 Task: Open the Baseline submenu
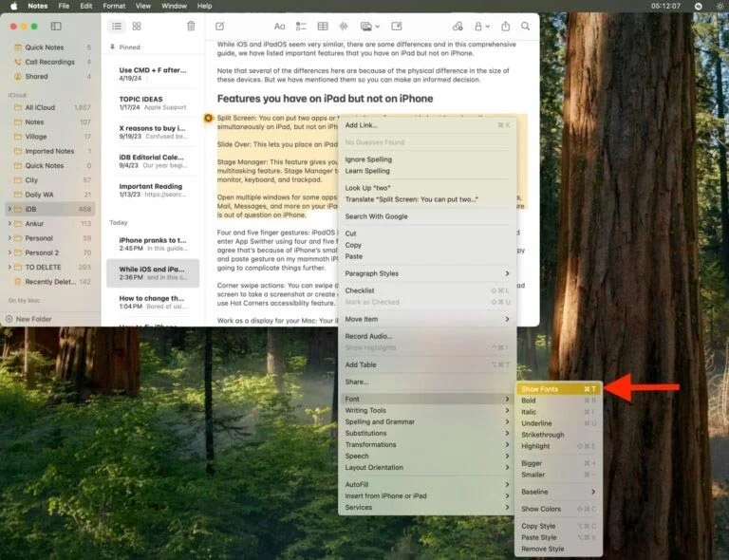click(558, 492)
